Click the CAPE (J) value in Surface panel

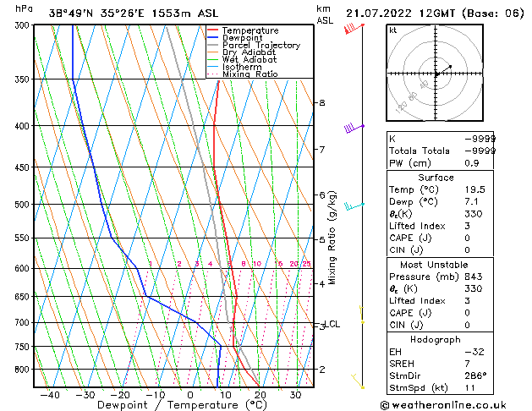click(x=467, y=238)
